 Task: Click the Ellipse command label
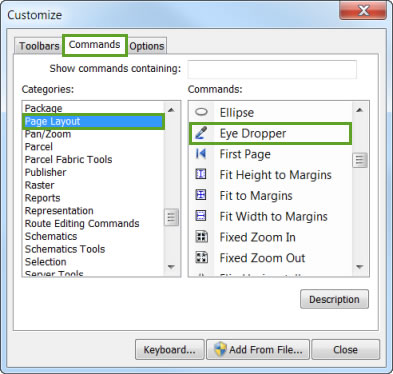tap(237, 112)
